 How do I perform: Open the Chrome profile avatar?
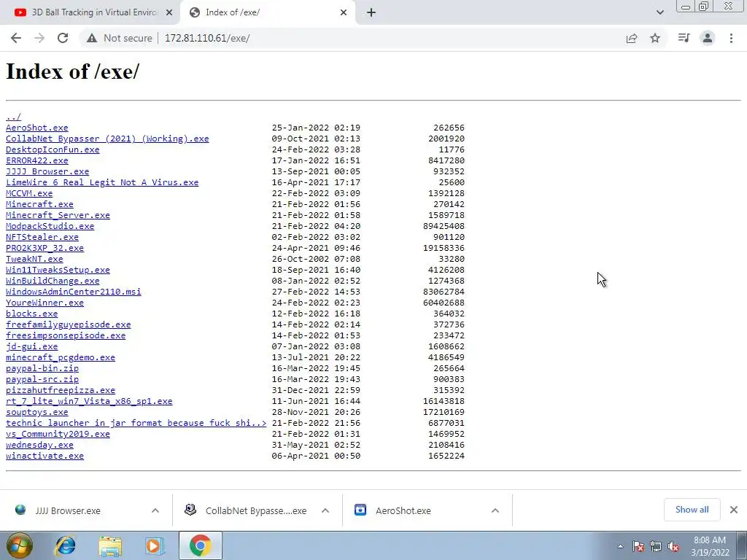click(708, 38)
